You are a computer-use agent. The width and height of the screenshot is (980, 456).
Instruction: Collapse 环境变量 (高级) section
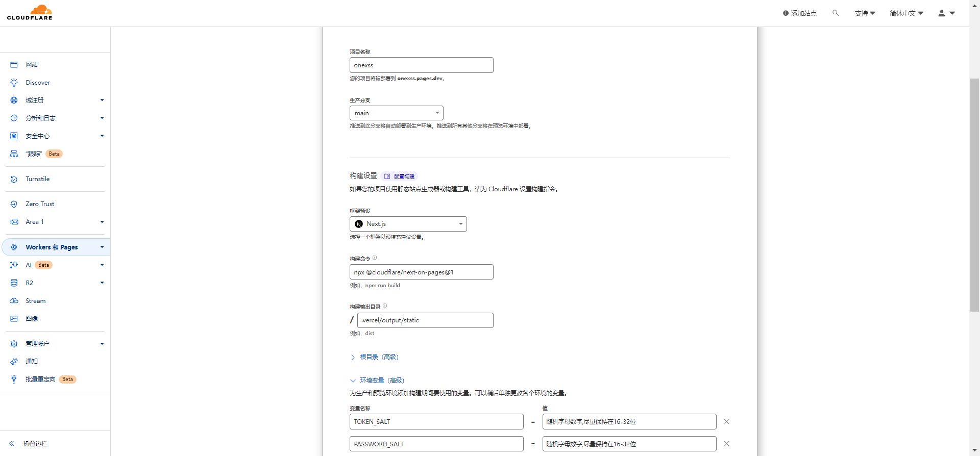coord(377,381)
